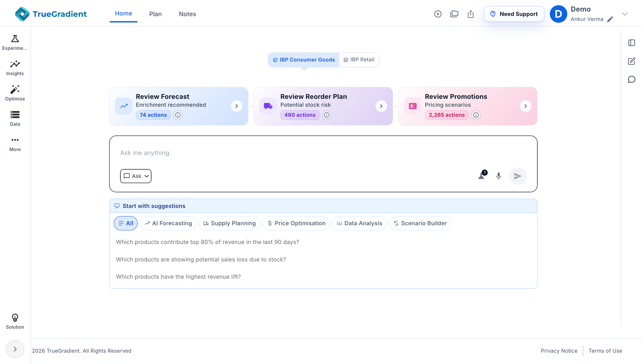The height and width of the screenshot is (364, 642).
Task: Activate the microphone voice input
Action: [499, 176]
